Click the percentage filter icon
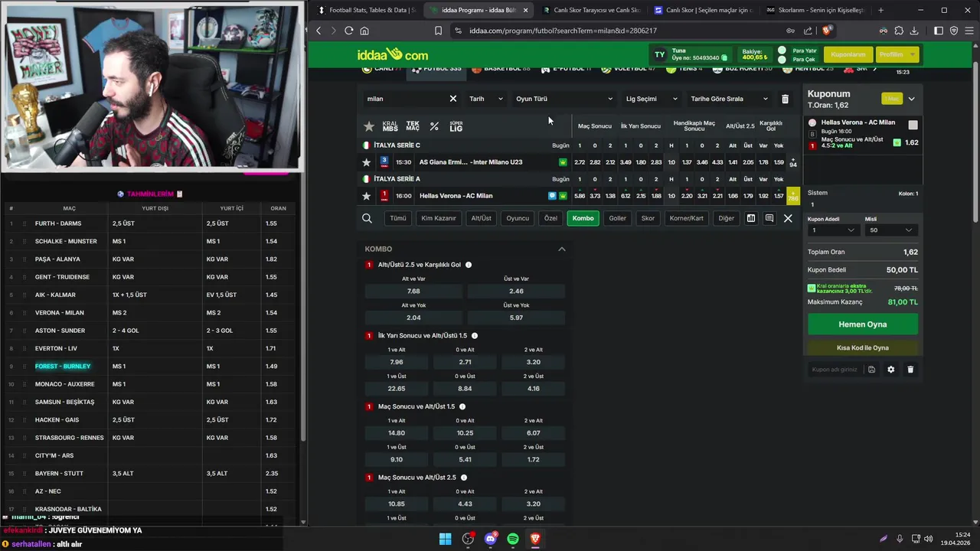 [434, 126]
